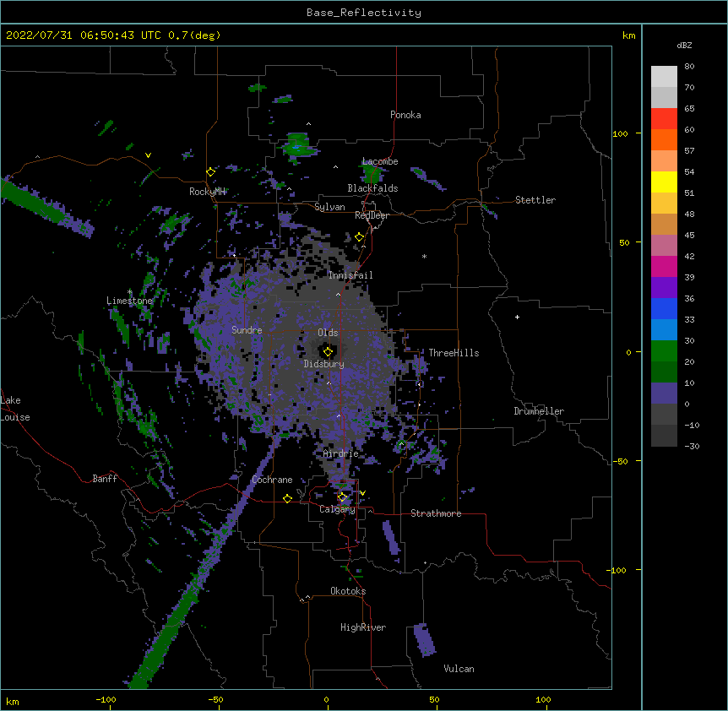Click the -50 tick on the bottom km axis
Image resolution: width=728 pixels, height=711 pixels.
[215, 699]
